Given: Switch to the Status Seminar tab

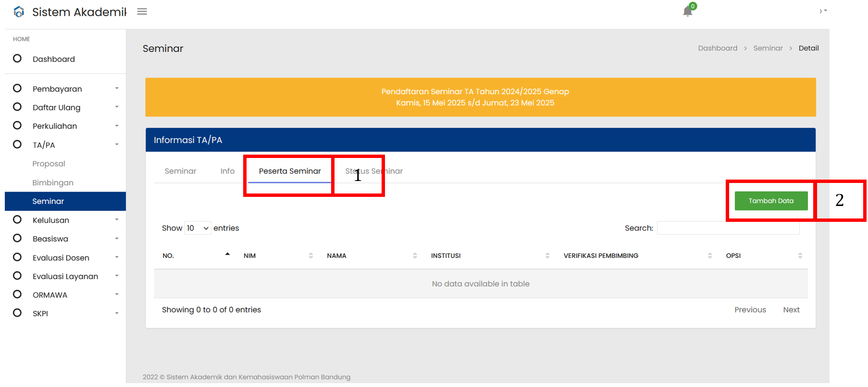Looking at the screenshot, I should coord(374,171).
